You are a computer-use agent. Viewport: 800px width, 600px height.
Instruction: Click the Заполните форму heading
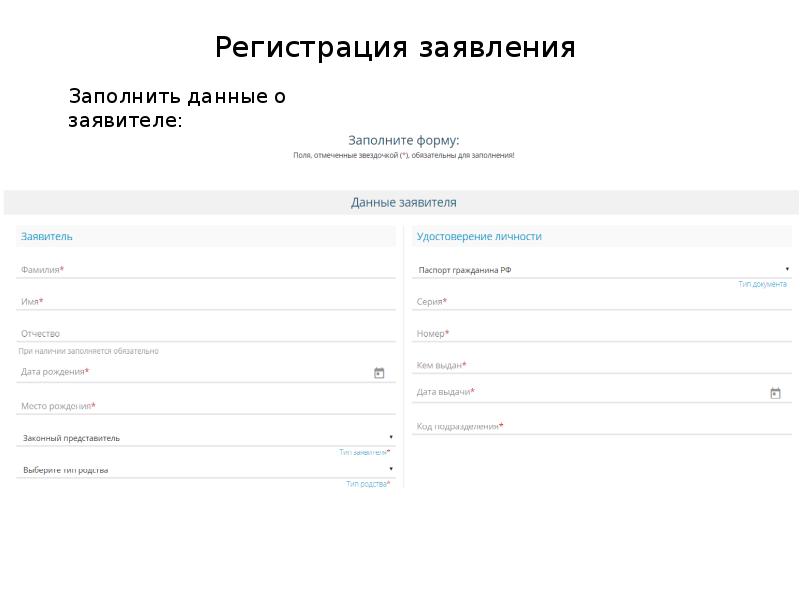click(x=403, y=141)
